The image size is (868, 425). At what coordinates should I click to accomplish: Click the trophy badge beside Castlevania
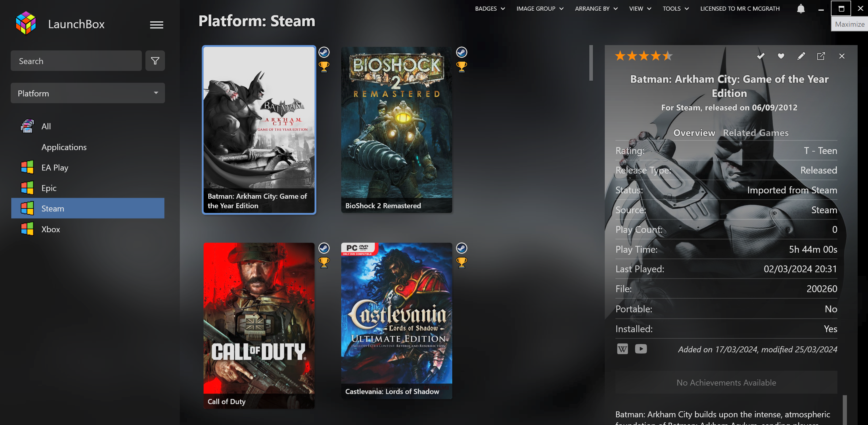click(x=461, y=262)
